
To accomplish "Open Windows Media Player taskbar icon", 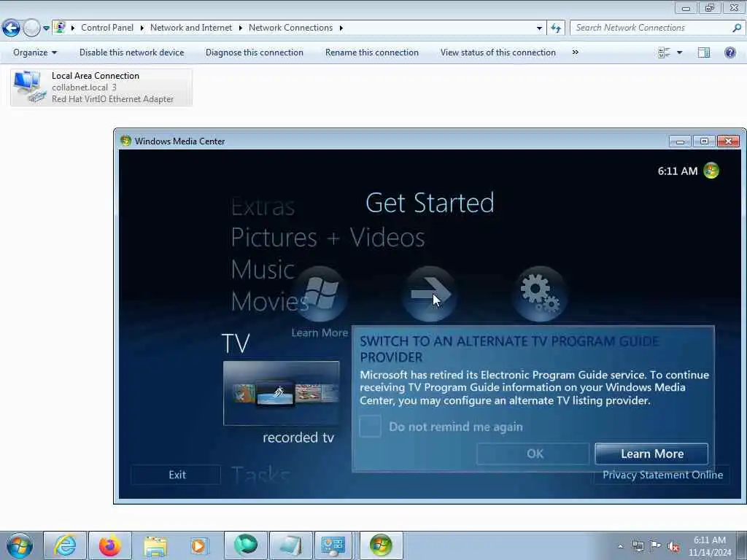I will pos(199,545).
